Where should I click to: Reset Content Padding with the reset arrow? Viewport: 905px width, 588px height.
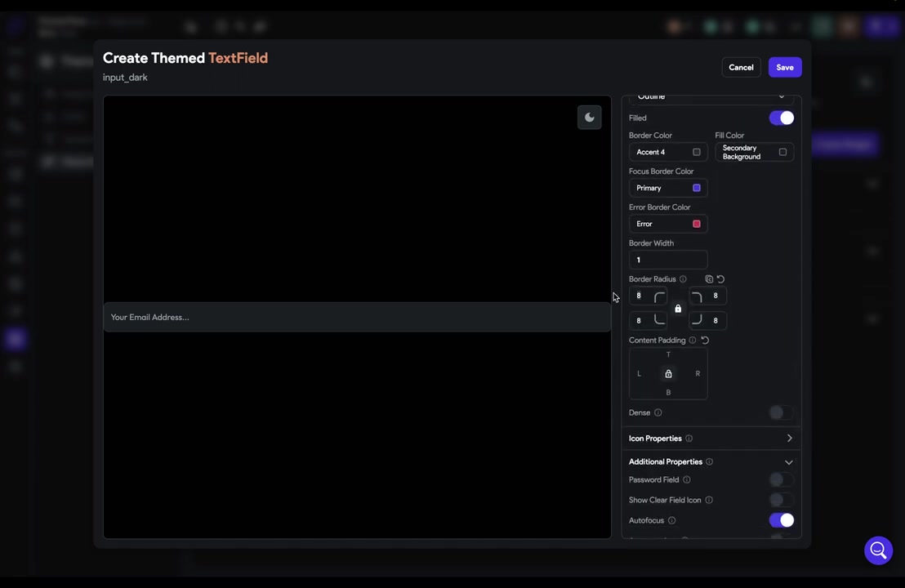[706, 341]
